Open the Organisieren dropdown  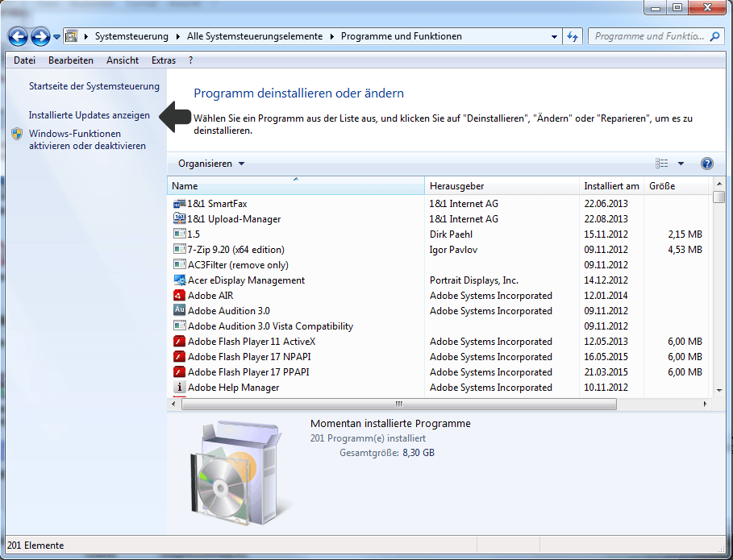tap(211, 164)
